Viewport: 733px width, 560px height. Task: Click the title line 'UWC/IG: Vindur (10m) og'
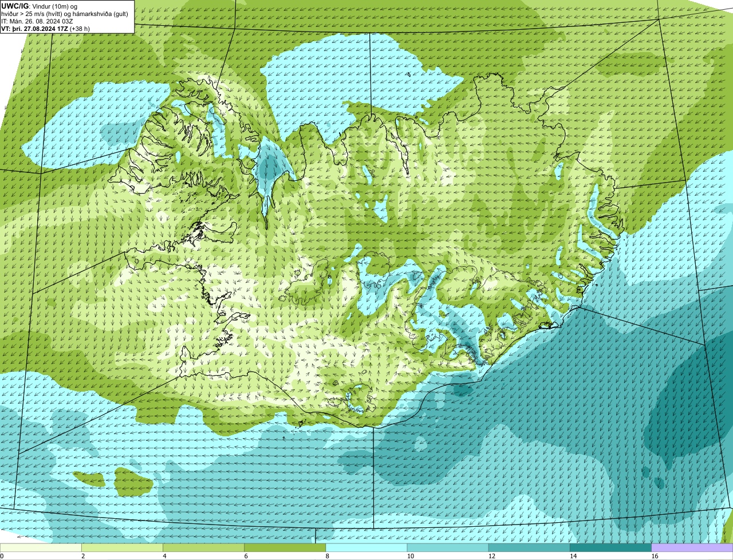(x=40, y=6)
